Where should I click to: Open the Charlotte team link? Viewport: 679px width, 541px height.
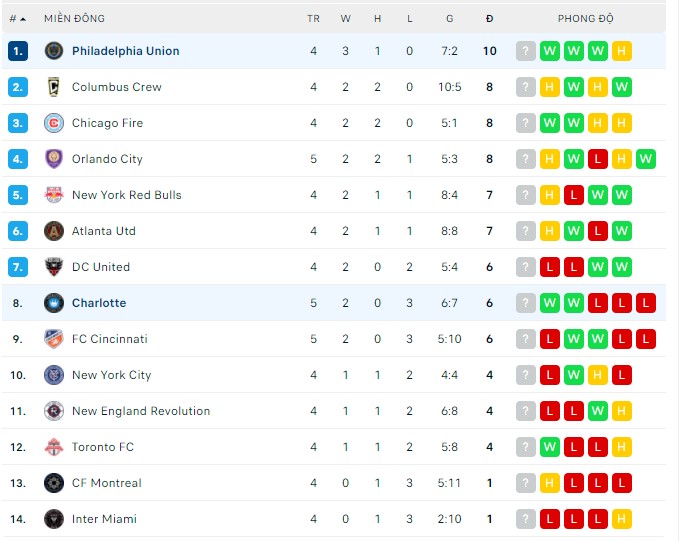tap(99, 303)
